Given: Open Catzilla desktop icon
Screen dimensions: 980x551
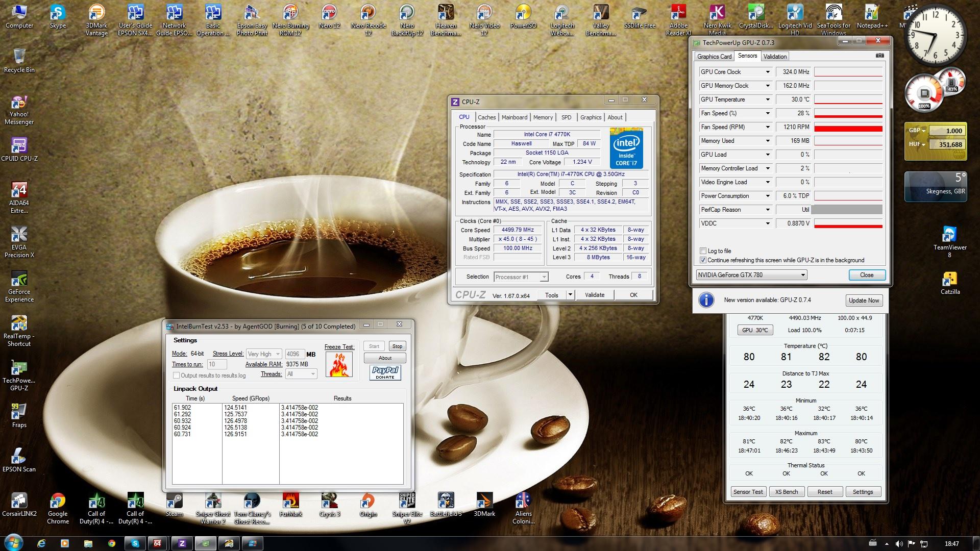Looking at the screenshot, I should 950,283.
